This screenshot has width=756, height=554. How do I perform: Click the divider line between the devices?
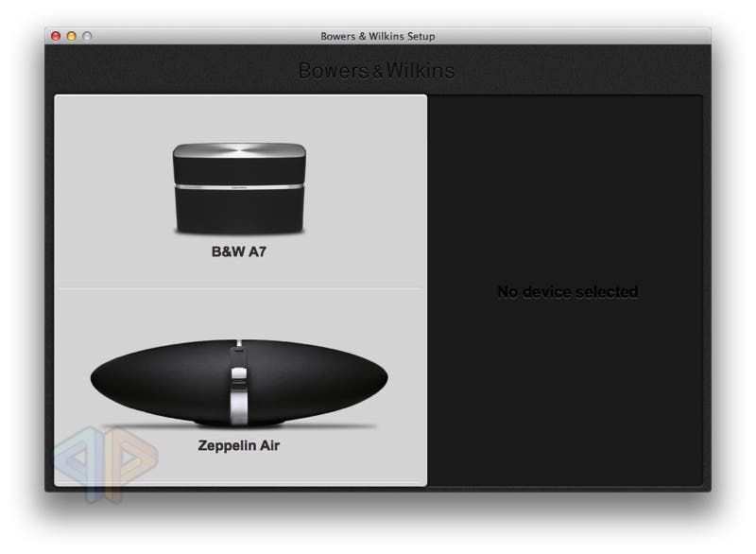tap(239, 288)
